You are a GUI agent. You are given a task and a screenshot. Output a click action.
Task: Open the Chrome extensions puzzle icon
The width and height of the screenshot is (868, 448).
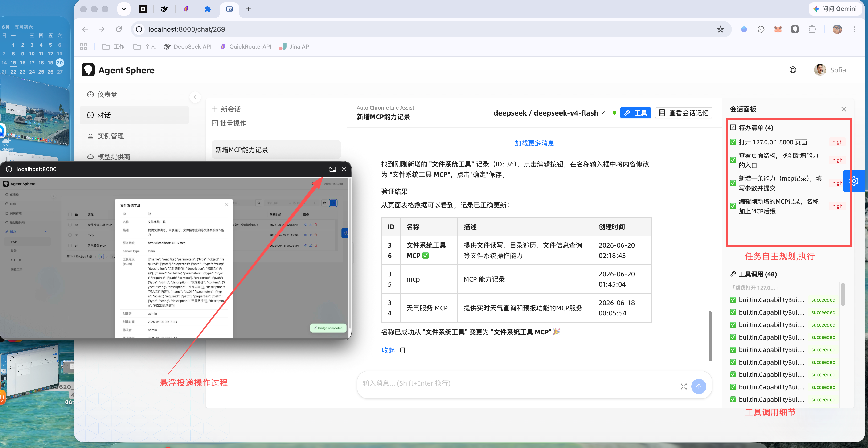tap(812, 29)
